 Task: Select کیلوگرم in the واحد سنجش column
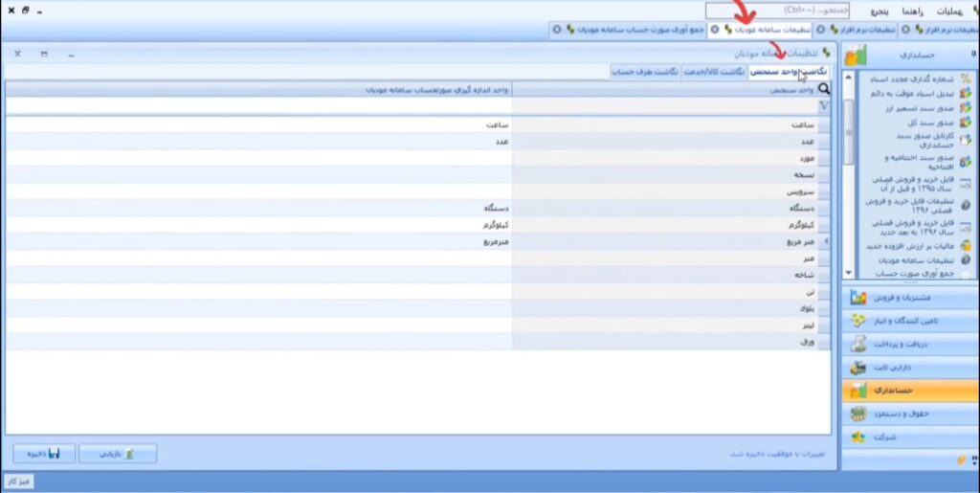coord(665,225)
